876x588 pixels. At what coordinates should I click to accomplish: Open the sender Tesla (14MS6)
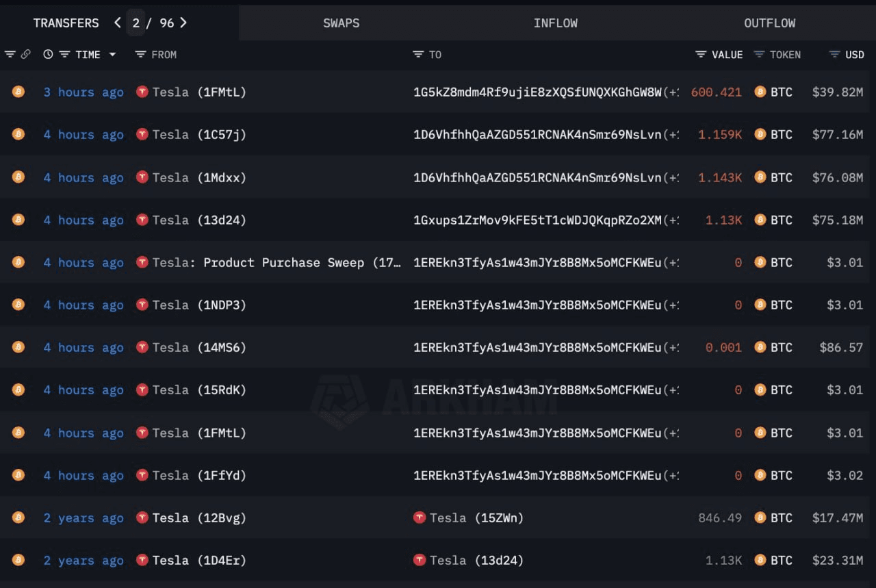[x=199, y=347]
